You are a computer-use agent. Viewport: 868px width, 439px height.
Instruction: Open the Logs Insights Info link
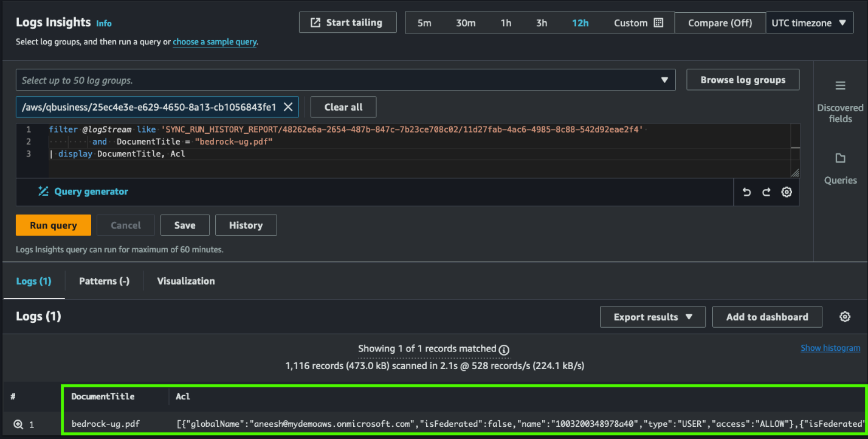[x=104, y=23]
